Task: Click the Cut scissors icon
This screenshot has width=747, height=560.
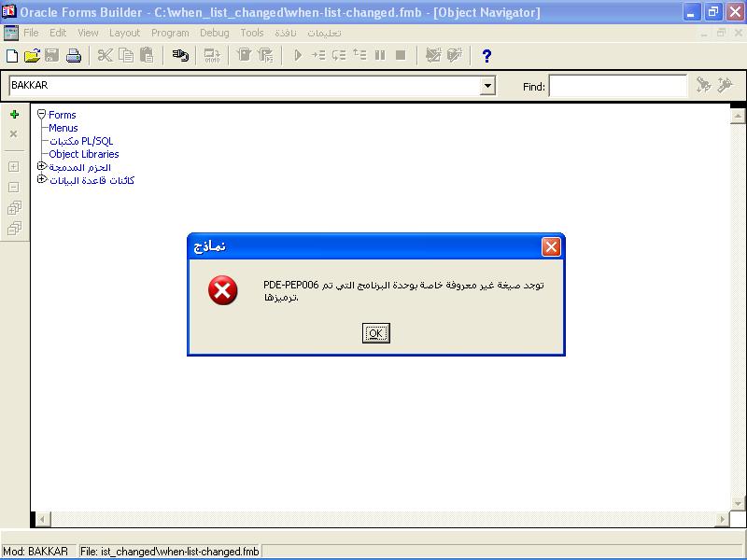Action: pos(105,55)
